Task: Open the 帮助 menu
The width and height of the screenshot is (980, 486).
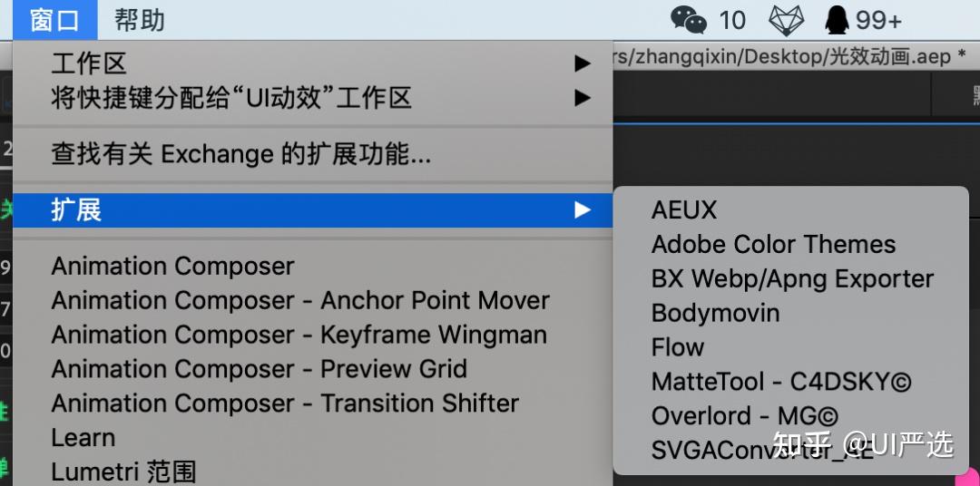Action: (140, 19)
